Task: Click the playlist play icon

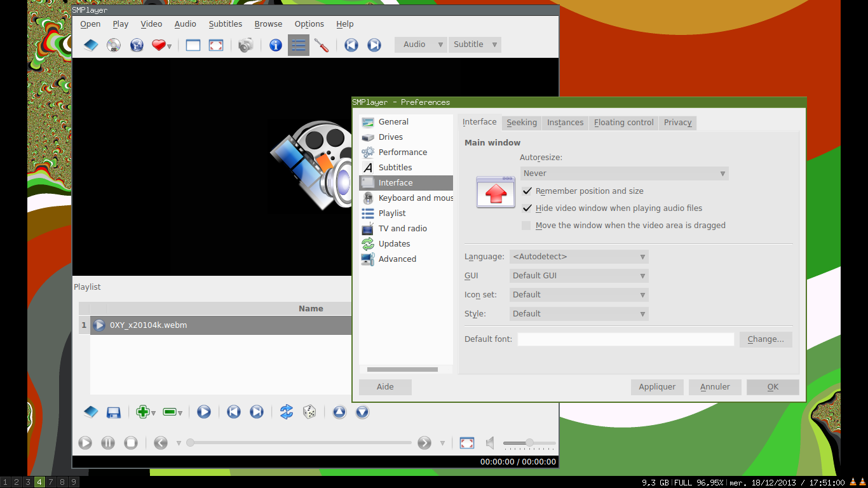Action: pos(204,412)
